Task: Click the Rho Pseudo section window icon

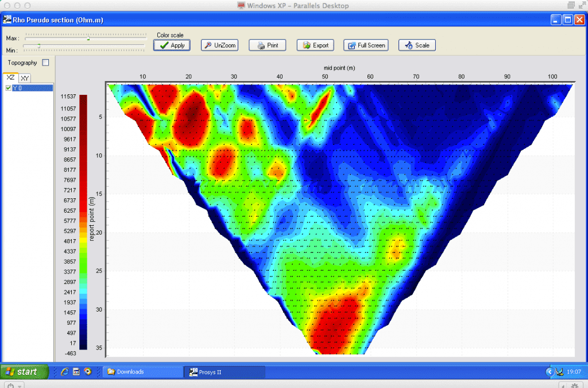Action: click(7, 20)
